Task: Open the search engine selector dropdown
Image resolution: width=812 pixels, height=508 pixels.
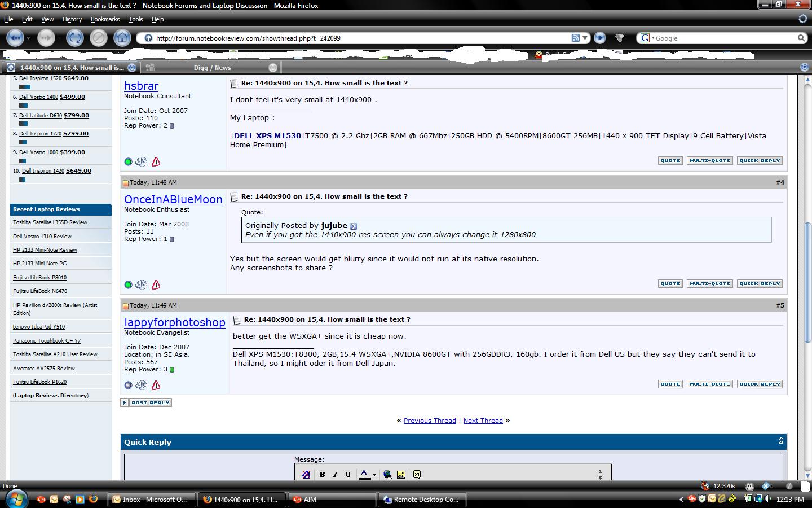Action: click(653, 38)
